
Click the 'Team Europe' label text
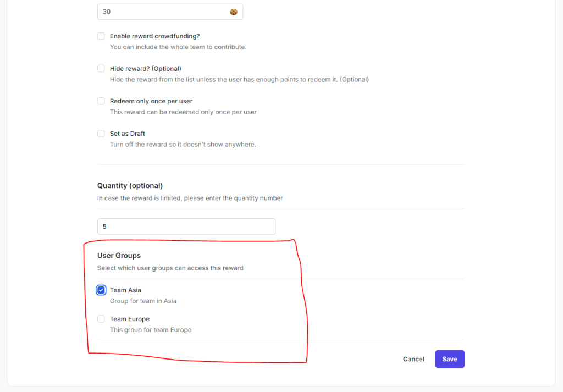pos(129,319)
